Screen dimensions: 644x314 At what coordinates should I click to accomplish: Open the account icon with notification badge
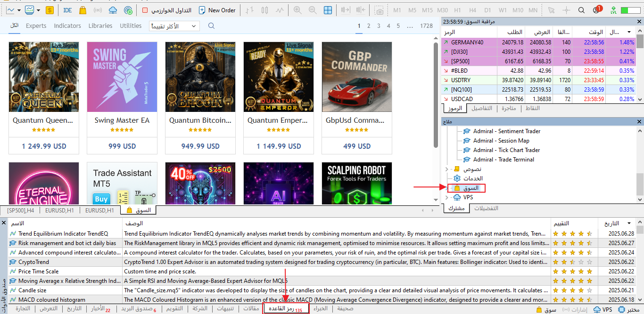coord(597,9)
